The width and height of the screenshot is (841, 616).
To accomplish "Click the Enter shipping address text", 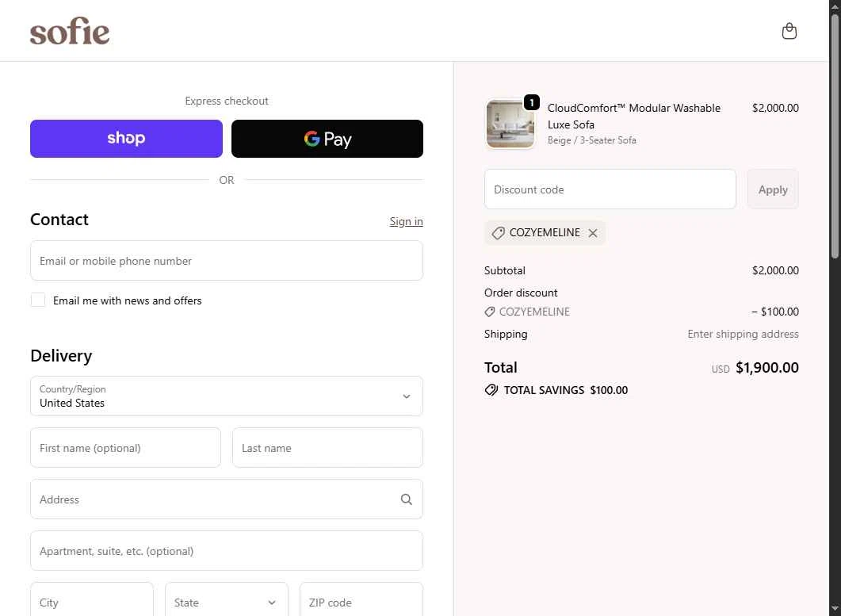I will tap(743, 334).
